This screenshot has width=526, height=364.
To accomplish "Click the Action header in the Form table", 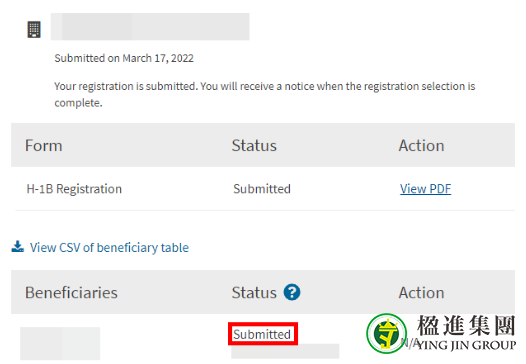I will [421, 146].
